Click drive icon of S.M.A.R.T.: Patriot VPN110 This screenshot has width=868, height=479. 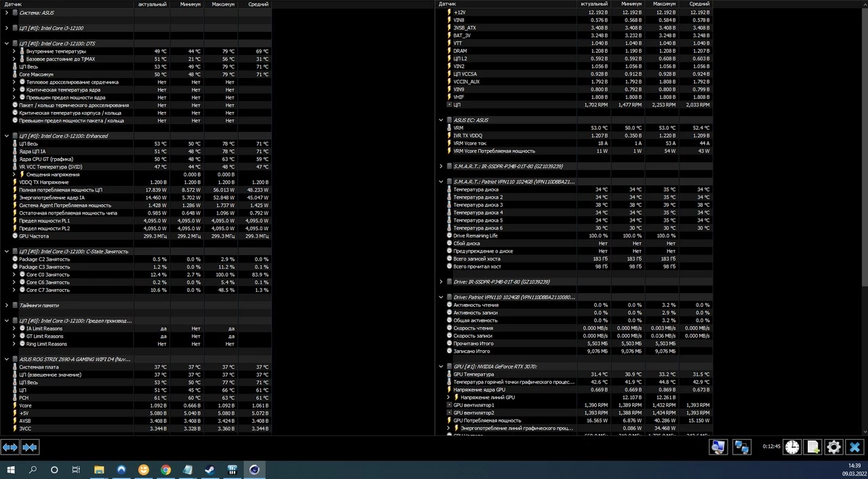point(449,182)
